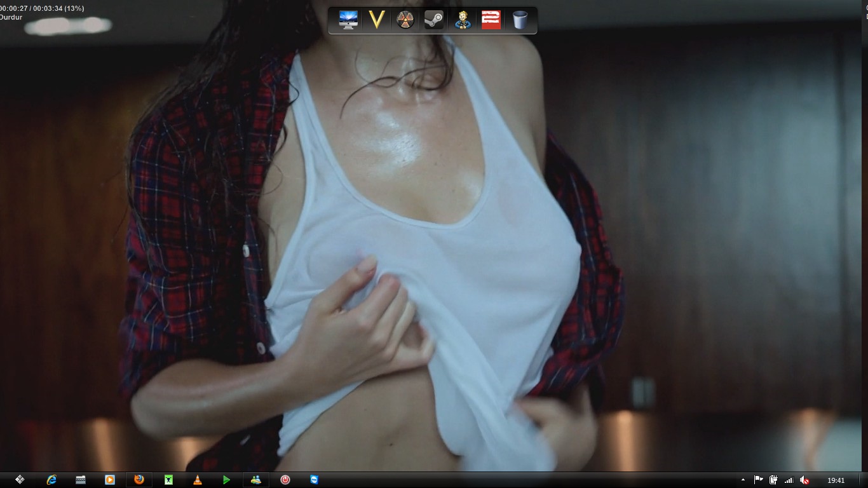
Task: Launch the red number 2 game icon in the dock
Action: coord(491,20)
